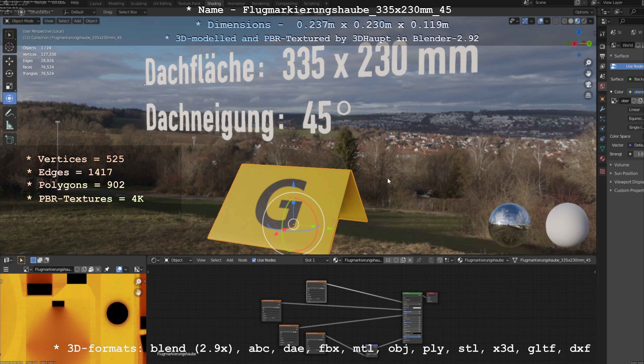Select the Measure tool
Viewport: 644px width, 364px height.
point(9,126)
